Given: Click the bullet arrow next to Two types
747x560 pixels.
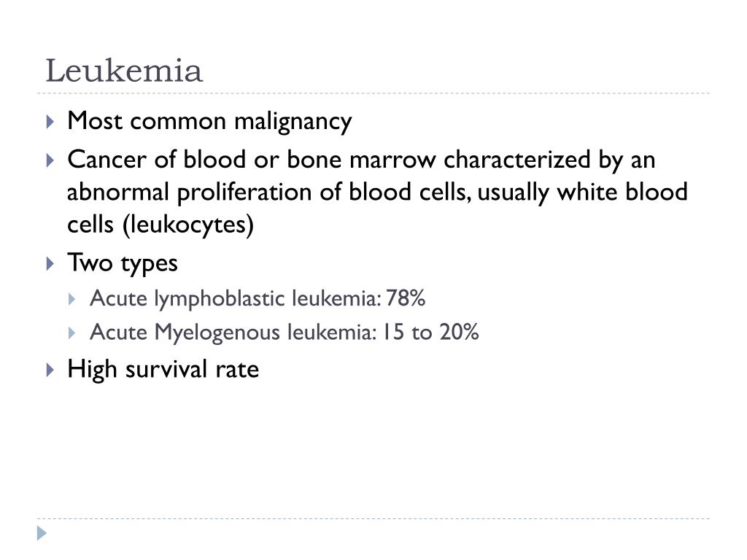Looking at the screenshot, I should pyautogui.click(x=50, y=263).
